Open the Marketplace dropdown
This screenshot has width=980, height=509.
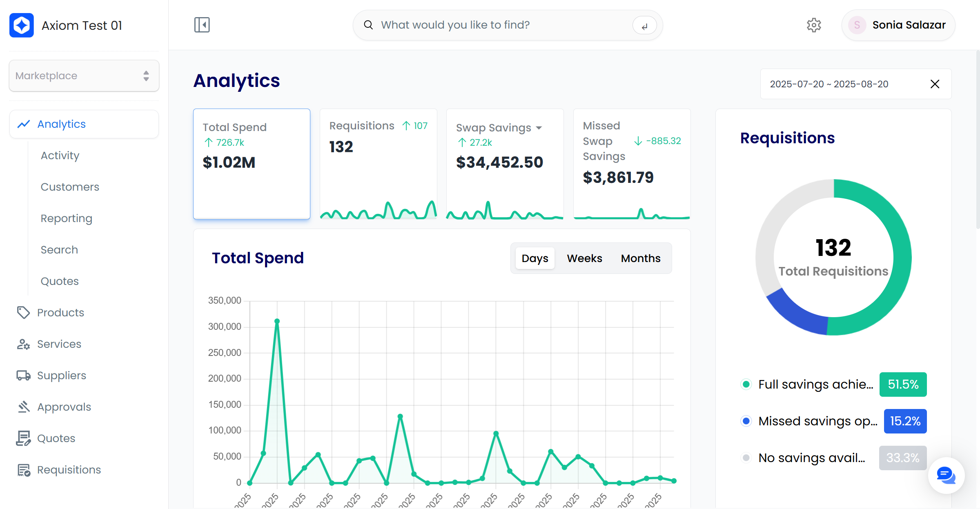84,76
